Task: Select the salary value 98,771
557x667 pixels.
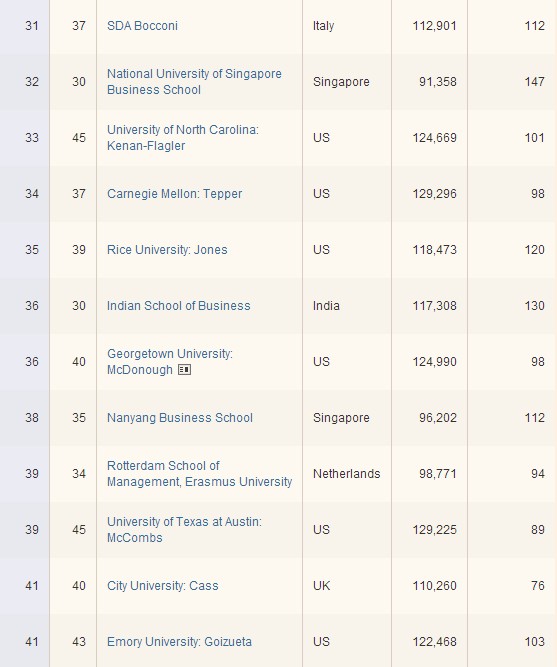Action: coord(438,474)
